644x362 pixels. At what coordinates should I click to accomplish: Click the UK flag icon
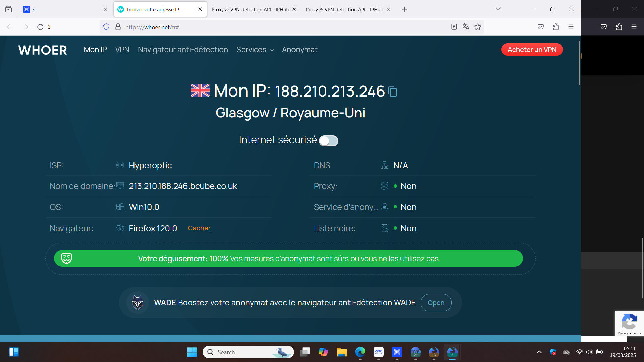(200, 90)
